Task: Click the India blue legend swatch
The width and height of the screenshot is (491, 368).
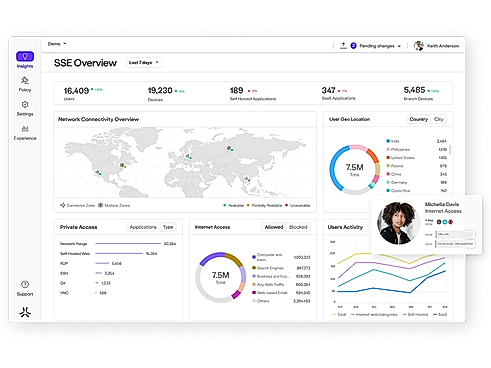Action: tap(388, 141)
